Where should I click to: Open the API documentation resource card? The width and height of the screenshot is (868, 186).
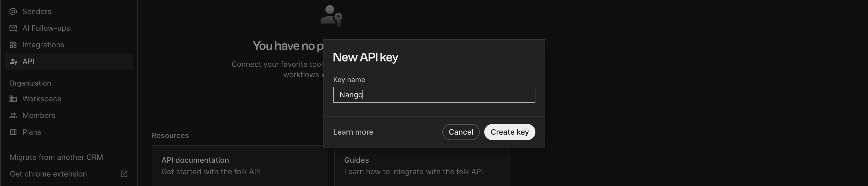239,166
